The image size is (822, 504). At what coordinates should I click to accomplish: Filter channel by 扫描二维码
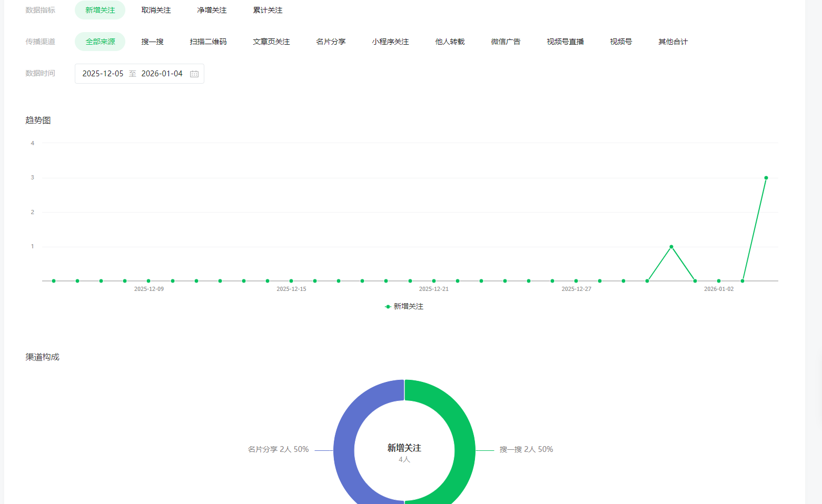[208, 42]
